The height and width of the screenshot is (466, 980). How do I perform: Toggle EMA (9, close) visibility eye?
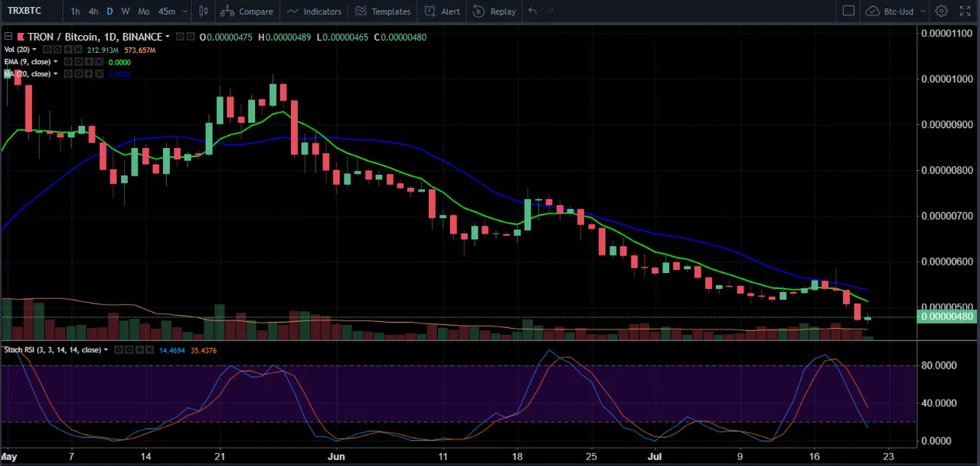(67, 61)
